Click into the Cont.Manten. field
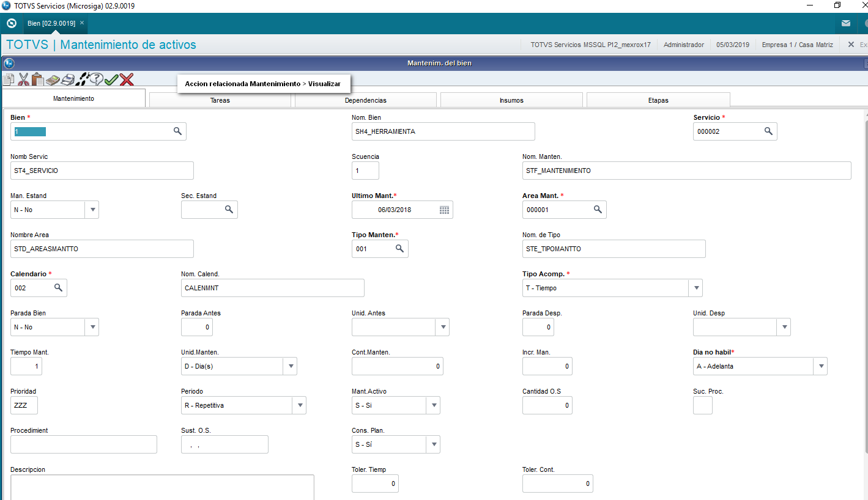The image size is (868, 500). tap(398, 366)
